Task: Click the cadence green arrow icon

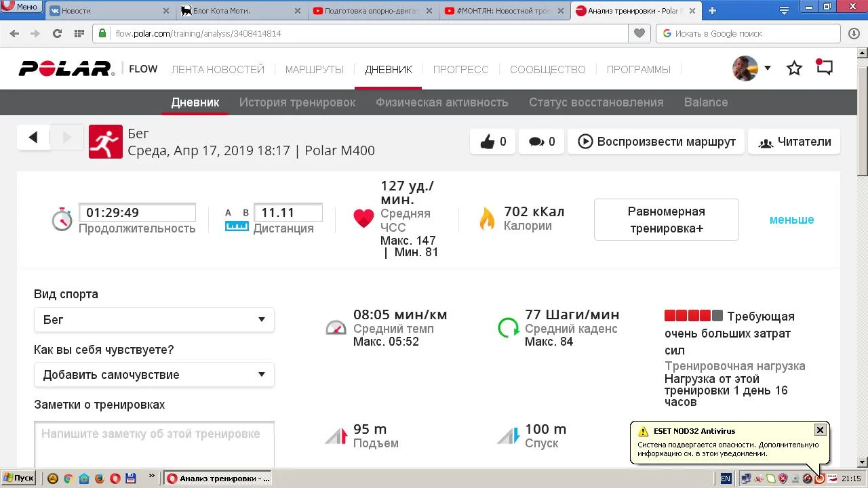Action: click(508, 328)
